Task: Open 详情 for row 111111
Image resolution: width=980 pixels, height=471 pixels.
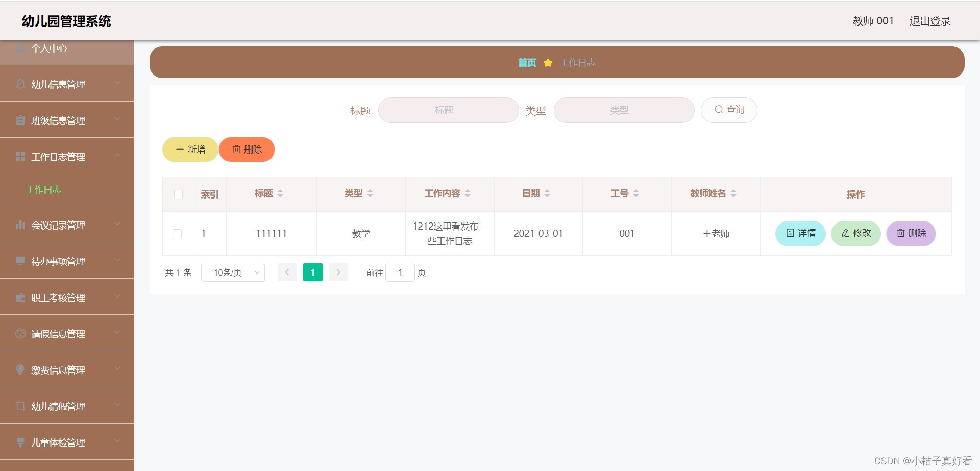Action: click(x=800, y=233)
